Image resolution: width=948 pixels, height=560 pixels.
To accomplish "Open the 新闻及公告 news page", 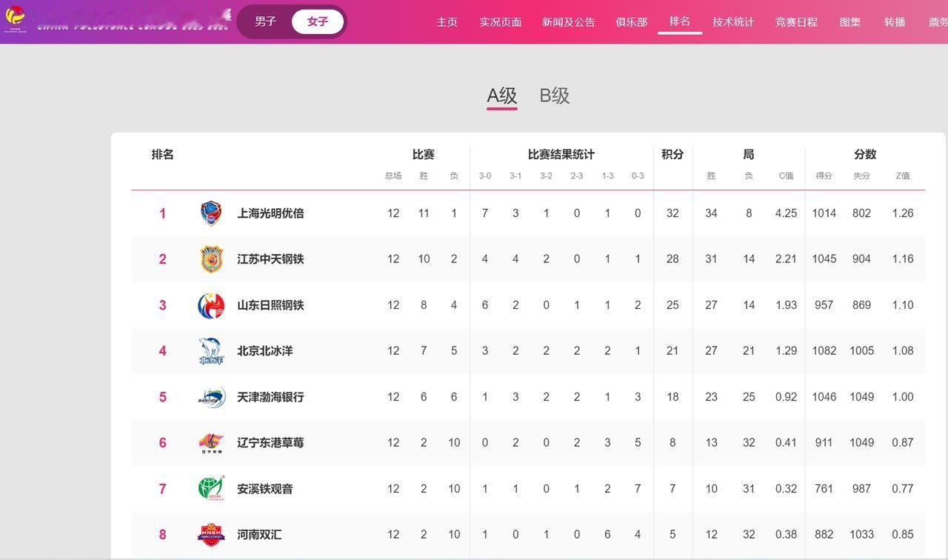I will coord(568,21).
